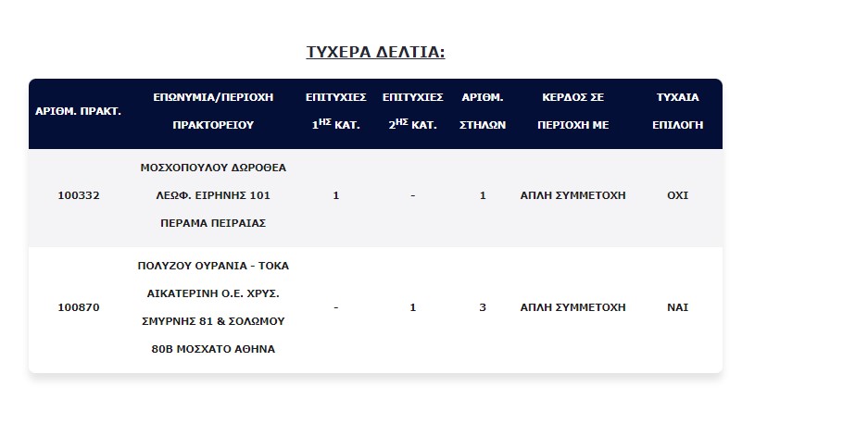Click the ΚΕΡΔΟΣ ΣΕ ΠΕΡΙΟΧΗ ΜΕ header
Screen dimensions: 868x436
572,110
